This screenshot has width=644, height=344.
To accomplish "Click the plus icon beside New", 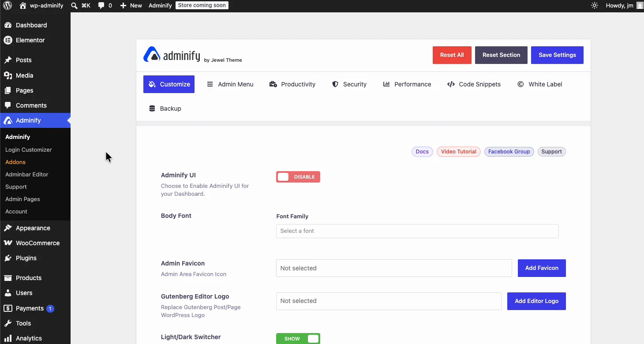I will coord(123,6).
